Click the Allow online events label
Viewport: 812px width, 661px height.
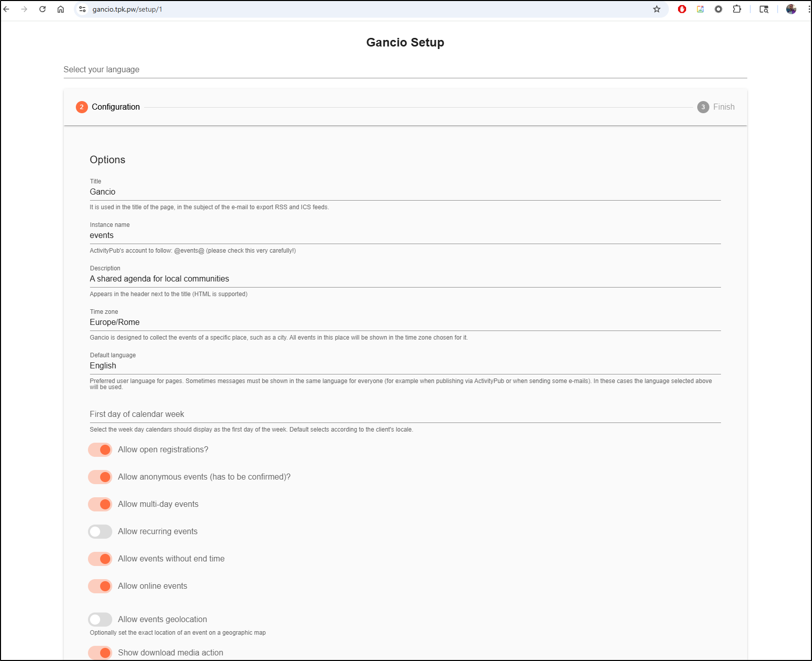coord(153,586)
